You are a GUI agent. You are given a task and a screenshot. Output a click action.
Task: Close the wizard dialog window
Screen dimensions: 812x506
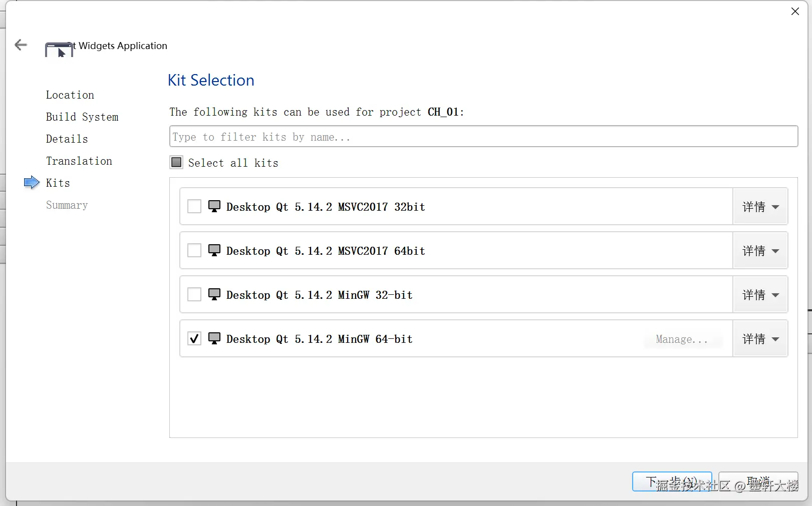pyautogui.click(x=795, y=12)
